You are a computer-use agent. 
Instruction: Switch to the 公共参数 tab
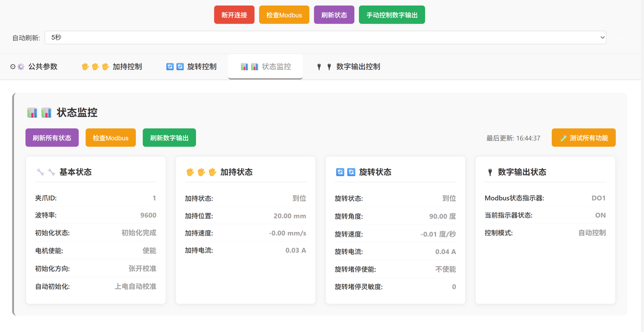[x=43, y=66]
